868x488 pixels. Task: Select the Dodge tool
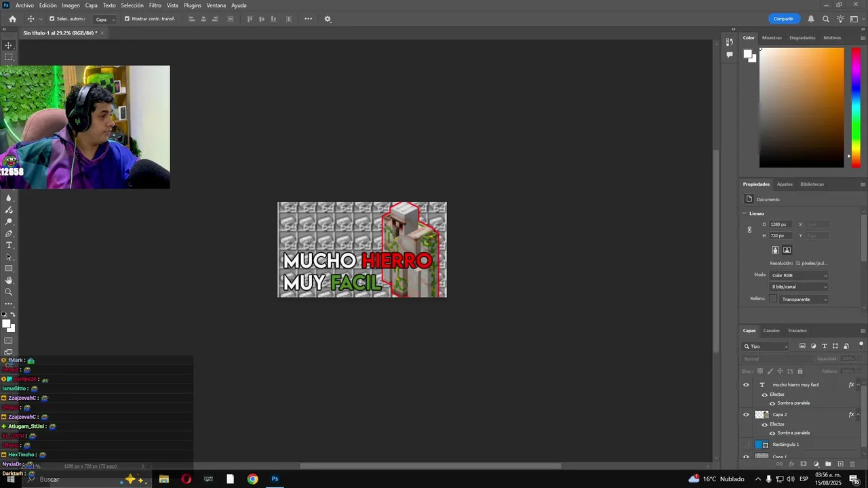(x=9, y=222)
